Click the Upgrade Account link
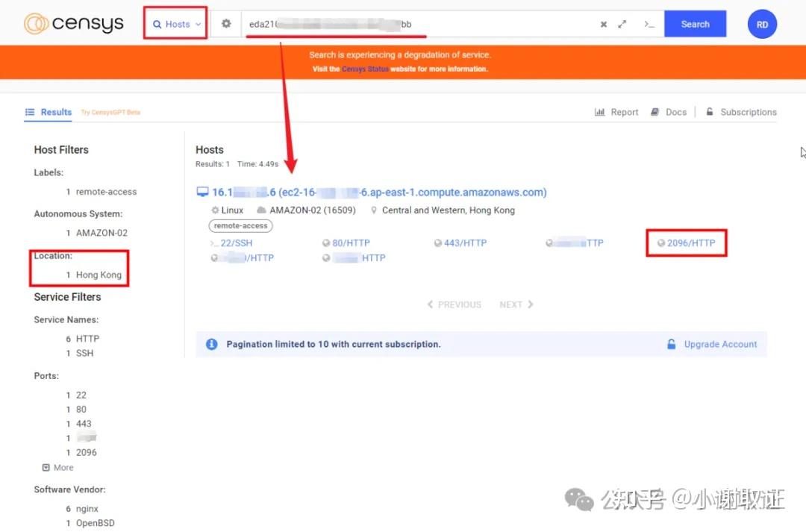 [x=720, y=345]
